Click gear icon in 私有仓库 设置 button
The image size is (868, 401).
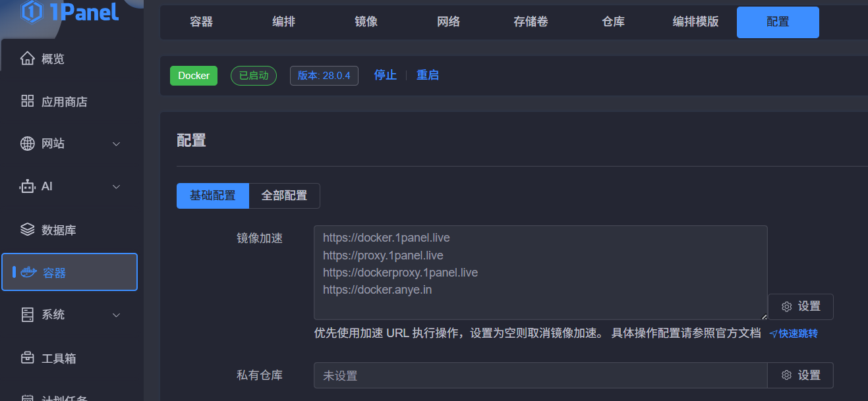786,375
